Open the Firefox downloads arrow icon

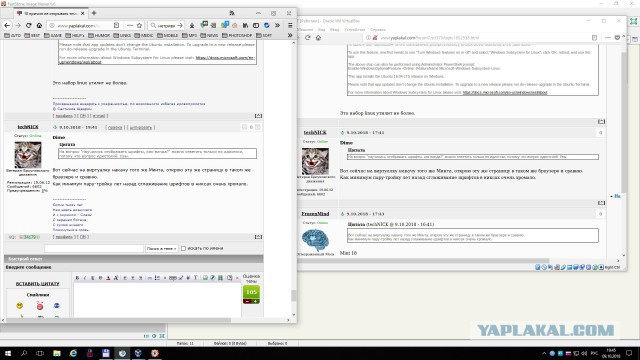pyautogui.click(x=192, y=25)
